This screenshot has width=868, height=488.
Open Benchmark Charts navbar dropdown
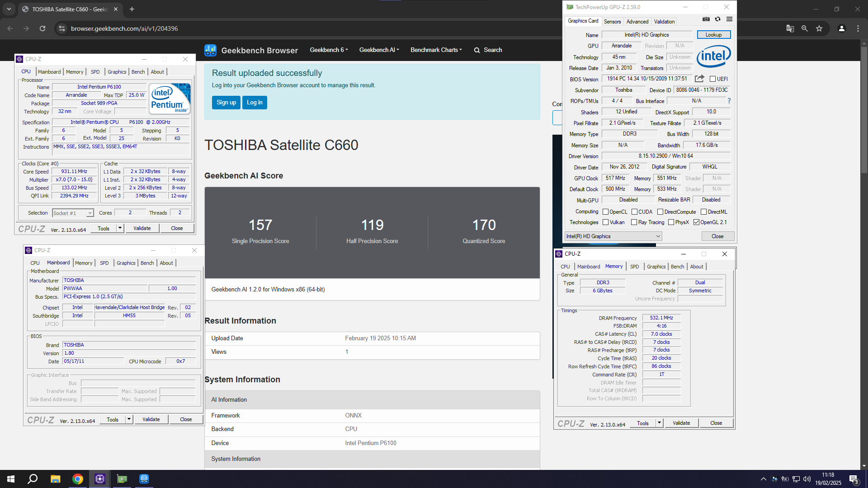click(x=436, y=50)
